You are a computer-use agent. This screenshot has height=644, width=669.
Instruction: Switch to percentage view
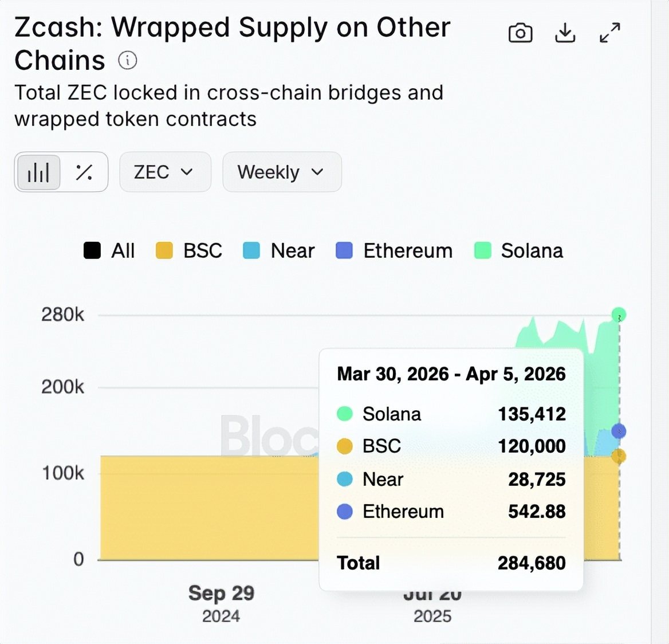coord(84,172)
